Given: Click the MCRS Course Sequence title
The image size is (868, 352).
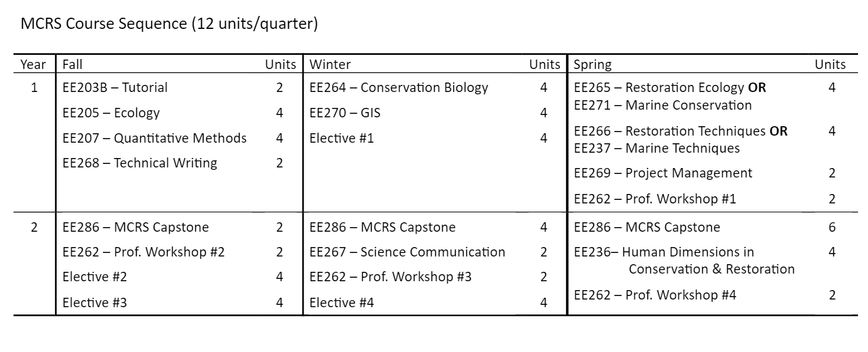Looking at the screenshot, I should coord(169,25).
